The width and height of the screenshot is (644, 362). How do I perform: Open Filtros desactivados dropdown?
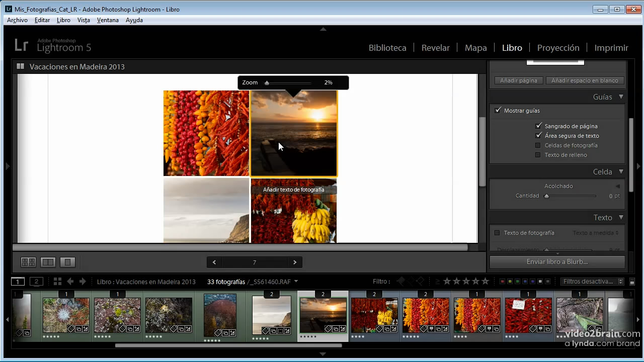[x=592, y=282]
